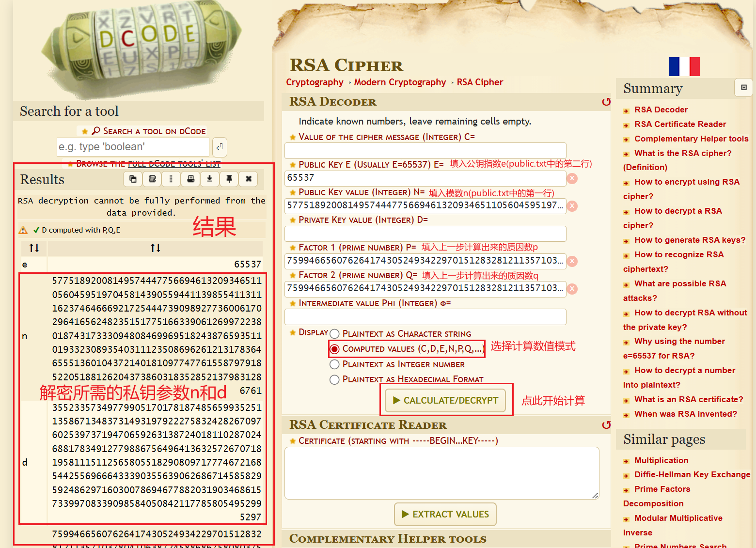The width and height of the screenshot is (756, 548).
Task: Pin the results panel
Action: coord(229,179)
